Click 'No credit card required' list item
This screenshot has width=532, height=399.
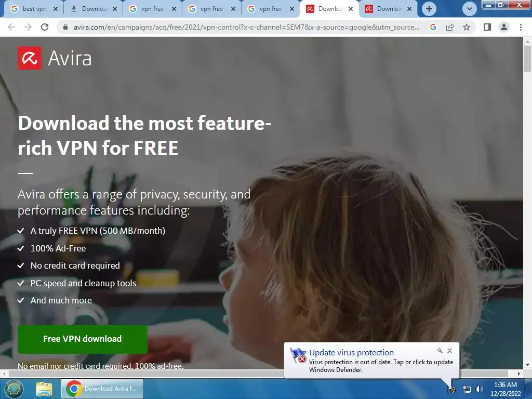(69, 265)
